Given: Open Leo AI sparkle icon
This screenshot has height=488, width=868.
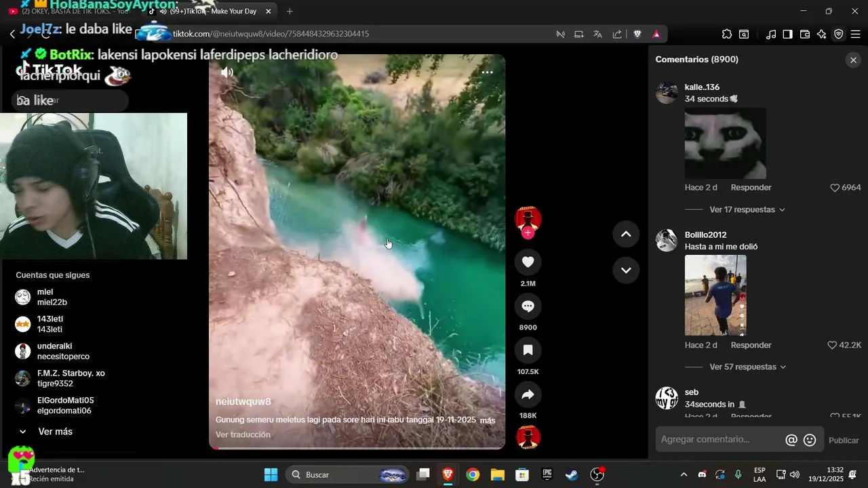Looking at the screenshot, I should pyautogui.click(x=822, y=34).
